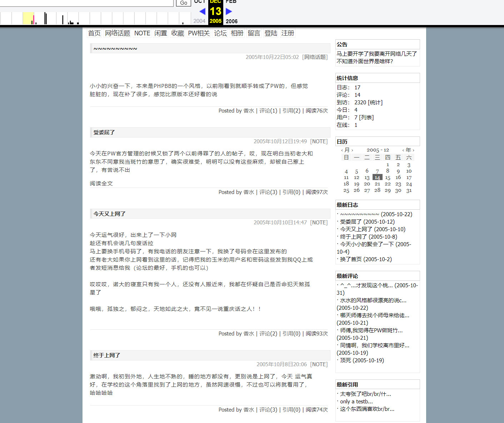Viewport: 504px width, 423px height.
Task: Open [列表] user list link
Action: (366, 118)
